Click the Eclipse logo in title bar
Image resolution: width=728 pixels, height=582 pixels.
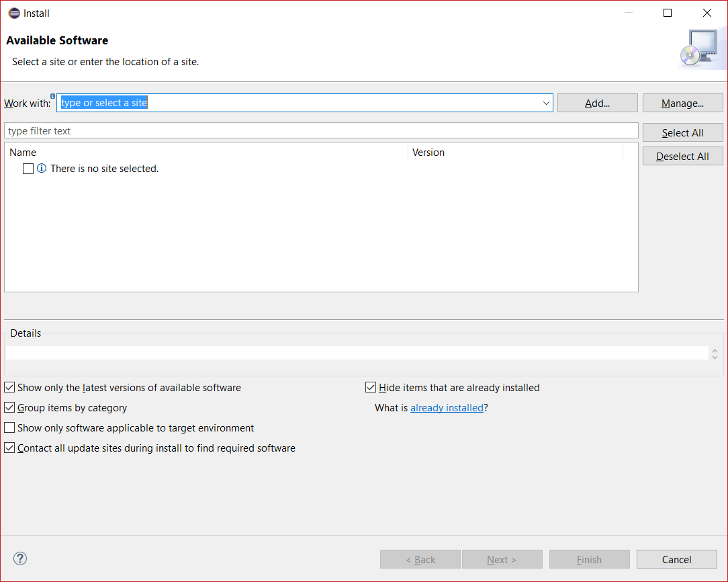pos(14,13)
